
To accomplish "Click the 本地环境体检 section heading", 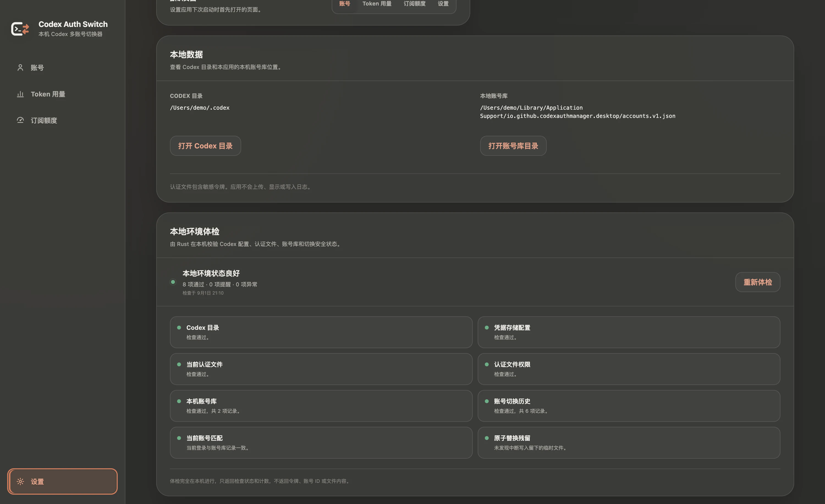I will point(194,231).
